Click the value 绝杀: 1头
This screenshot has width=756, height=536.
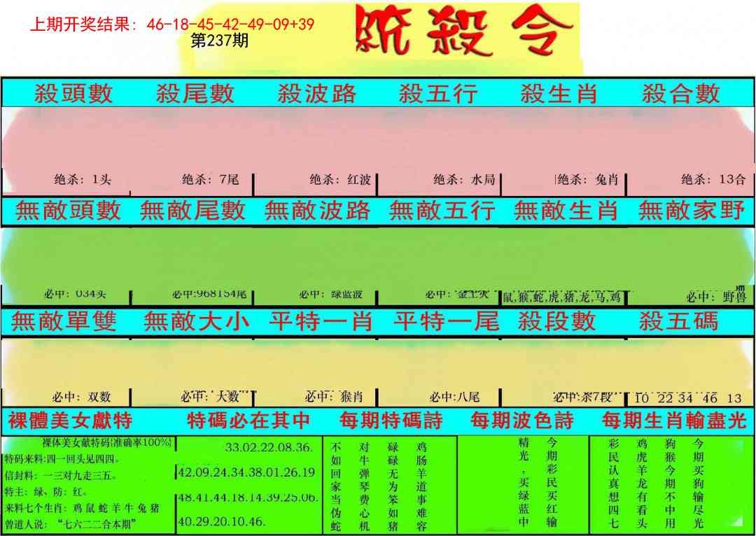point(83,180)
